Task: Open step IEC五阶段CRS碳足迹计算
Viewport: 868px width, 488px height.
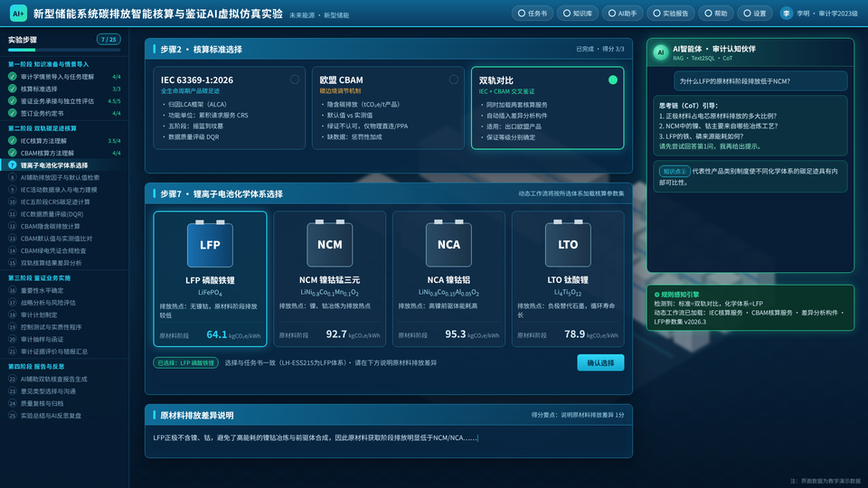Action: [x=64, y=202]
